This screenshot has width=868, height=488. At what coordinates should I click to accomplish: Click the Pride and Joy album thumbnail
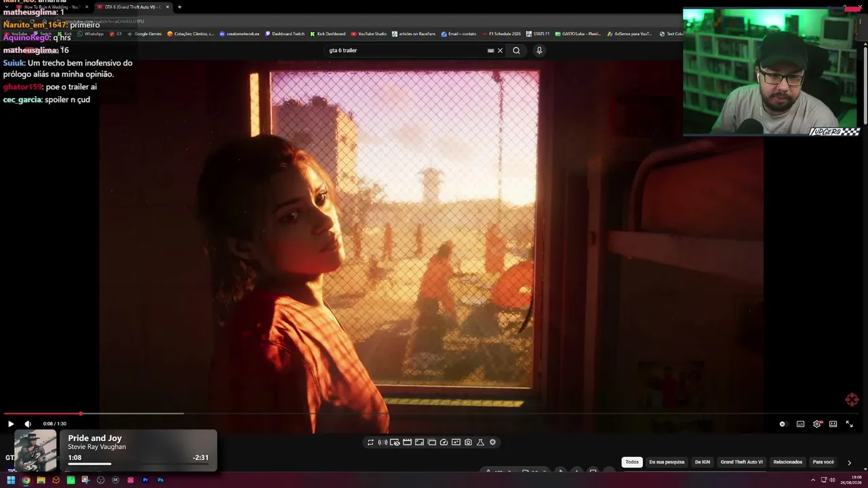[x=35, y=451]
